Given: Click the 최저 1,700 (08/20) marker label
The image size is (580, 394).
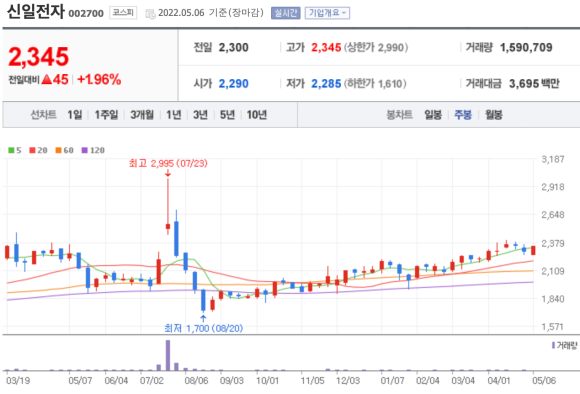Looking at the screenshot, I should pyautogui.click(x=203, y=328).
